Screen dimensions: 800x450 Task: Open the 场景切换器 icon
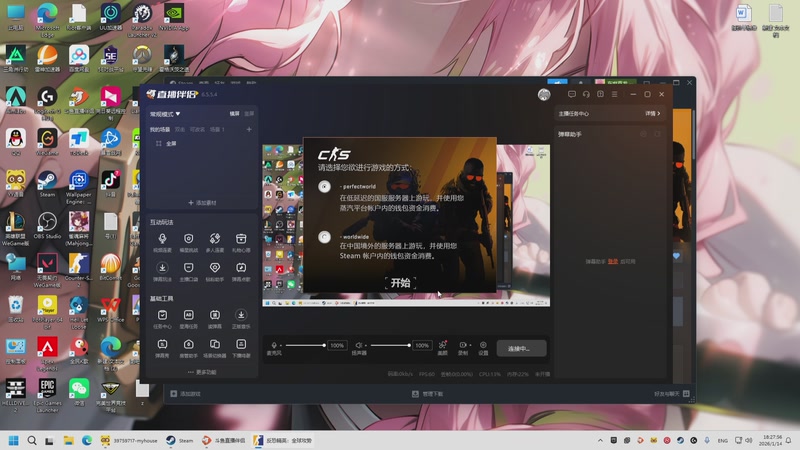tap(215, 344)
